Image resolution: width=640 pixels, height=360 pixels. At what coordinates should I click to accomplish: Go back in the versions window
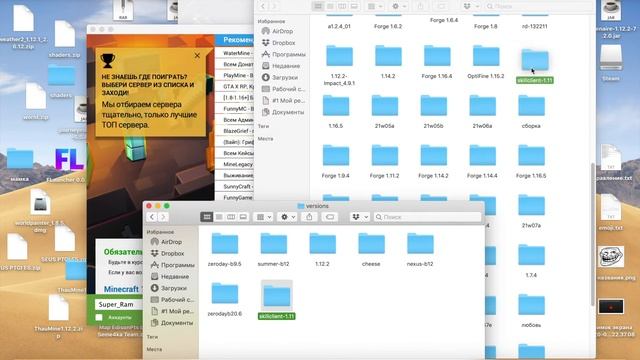pos(152,217)
